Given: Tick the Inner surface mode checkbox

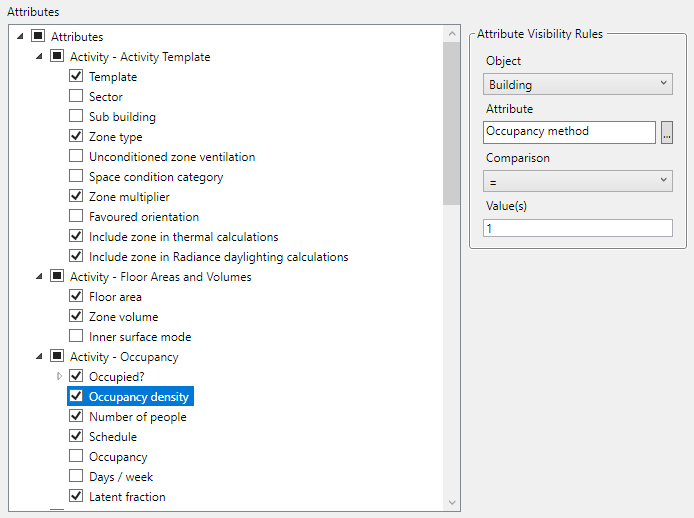Looking at the screenshot, I should tap(76, 337).
